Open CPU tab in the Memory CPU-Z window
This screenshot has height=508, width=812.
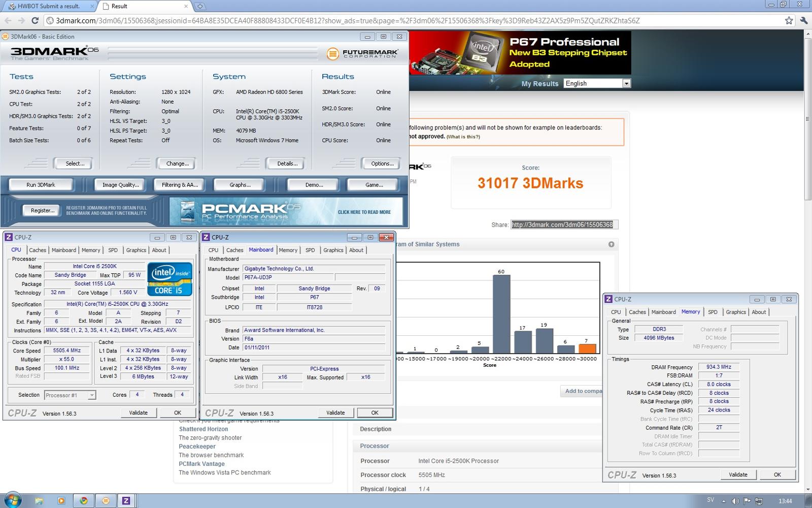tap(616, 312)
